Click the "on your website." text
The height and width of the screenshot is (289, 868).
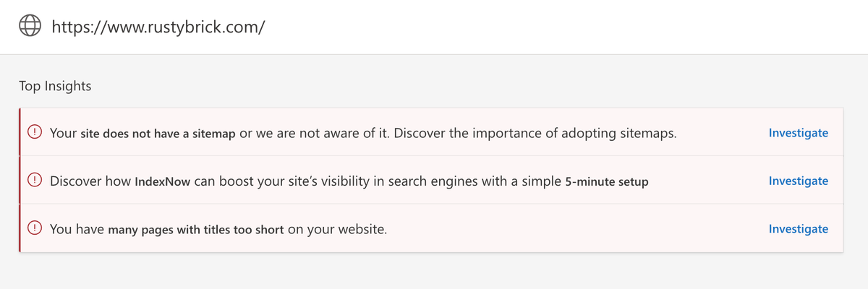pyautogui.click(x=338, y=230)
